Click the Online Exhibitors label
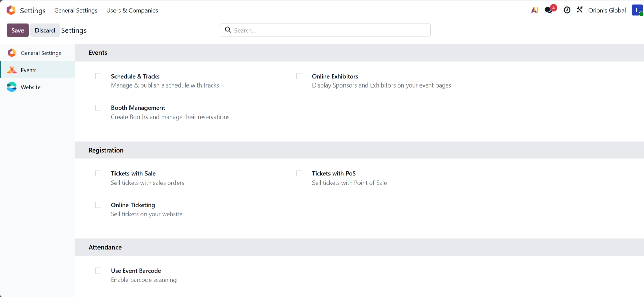This screenshot has height=297, width=644. coord(335,76)
